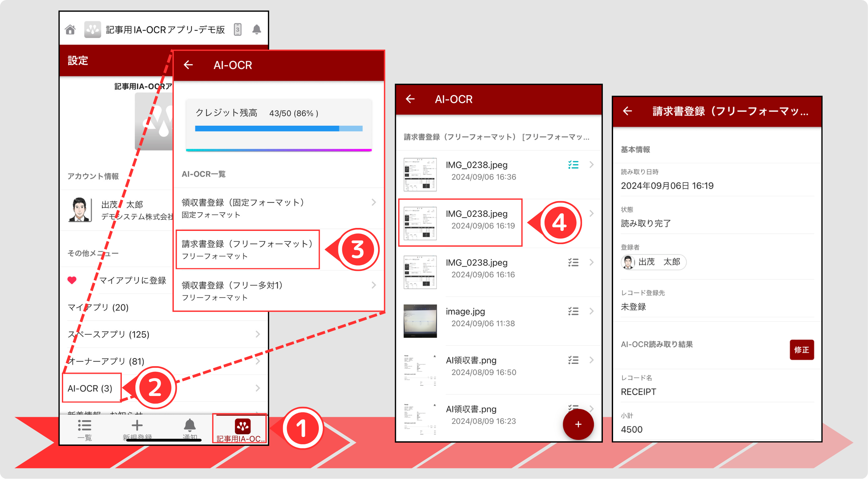Screen dimensions: 868x479
Task: Select 領収書登録（固定フォーマット）item
Action: pyautogui.click(x=279, y=208)
